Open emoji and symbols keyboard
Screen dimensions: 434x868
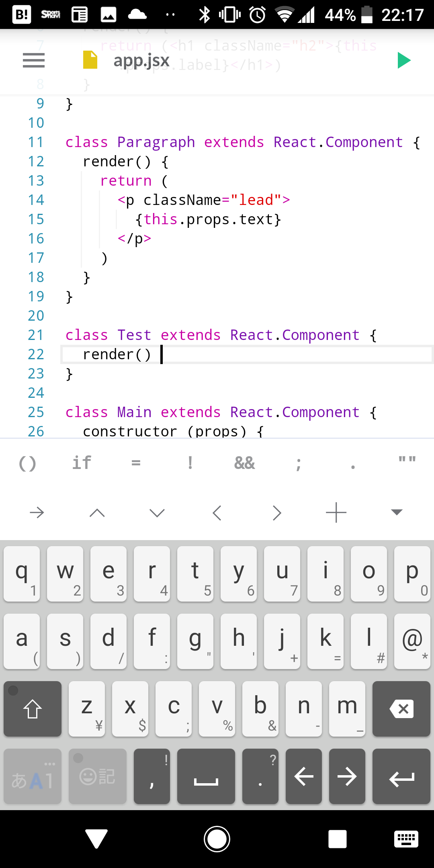98,776
